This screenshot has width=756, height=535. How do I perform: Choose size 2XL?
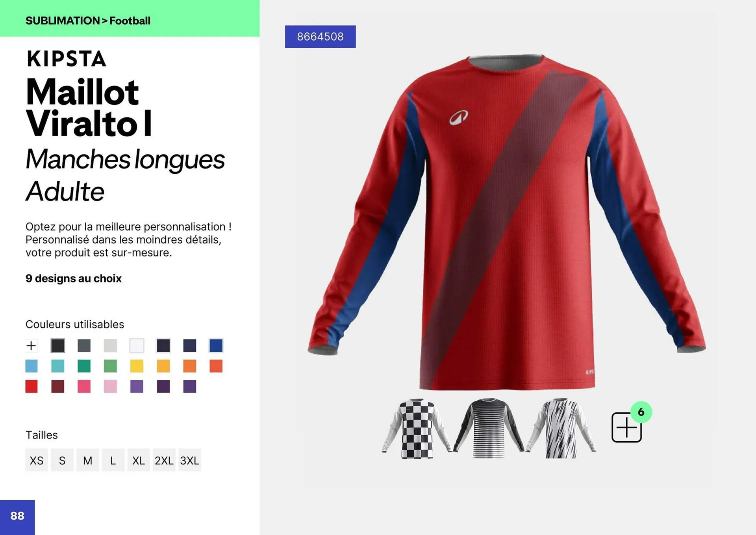[164, 460]
